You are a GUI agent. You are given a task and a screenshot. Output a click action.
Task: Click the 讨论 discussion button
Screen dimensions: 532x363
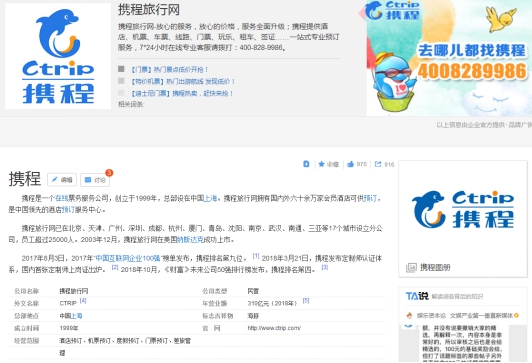[95, 180]
